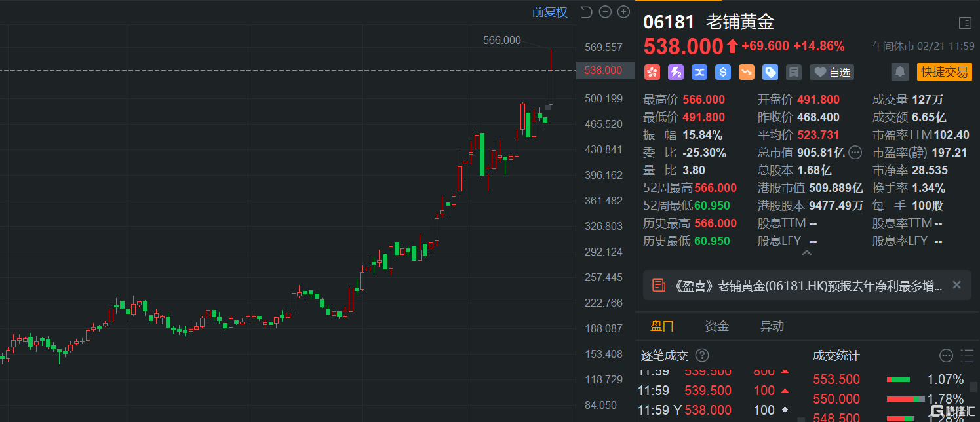Click the list view icon beside 成交统计
Screen dimensions: 980x422
click(x=967, y=356)
